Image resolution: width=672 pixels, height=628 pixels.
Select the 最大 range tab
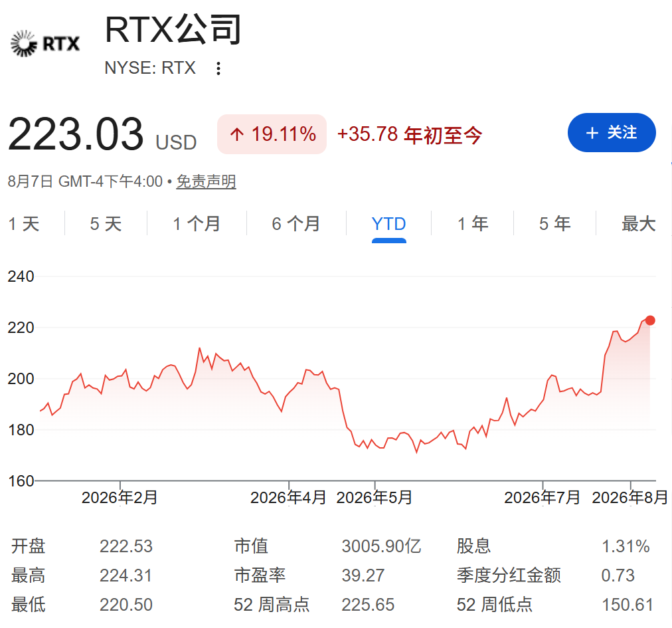click(639, 224)
